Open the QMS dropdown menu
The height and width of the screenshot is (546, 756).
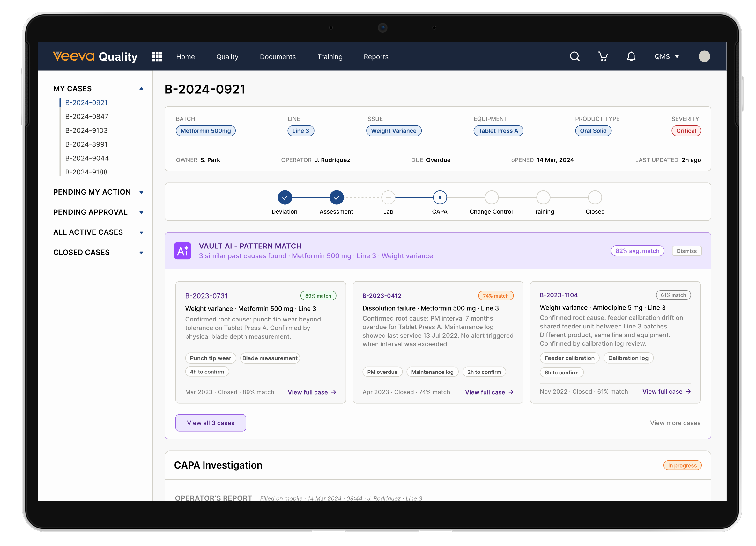[x=666, y=57]
